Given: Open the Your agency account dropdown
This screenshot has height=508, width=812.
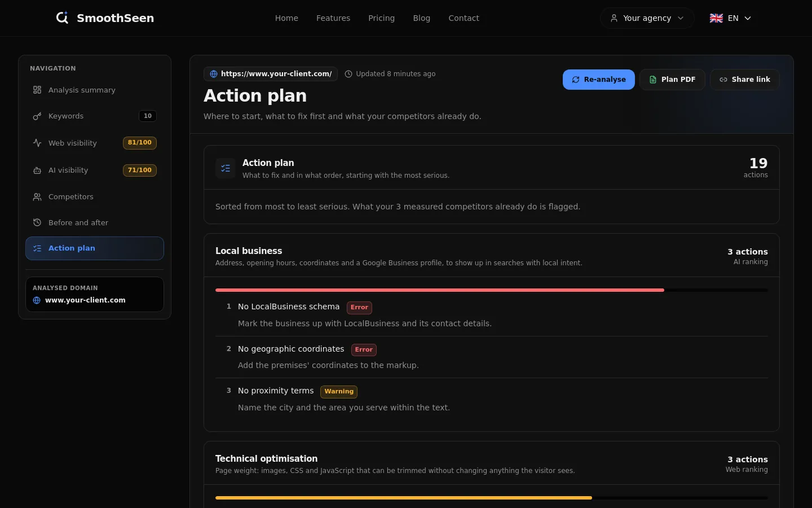Looking at the screenshot, I should 647,18.
